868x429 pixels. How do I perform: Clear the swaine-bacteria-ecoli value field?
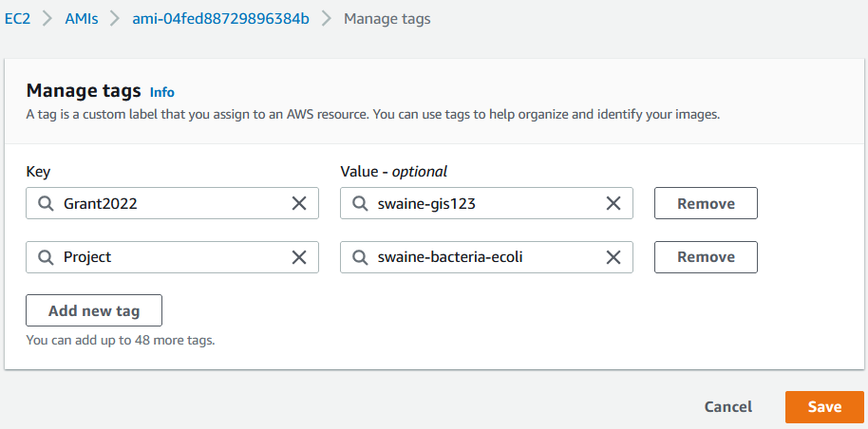tap(613, 257)
